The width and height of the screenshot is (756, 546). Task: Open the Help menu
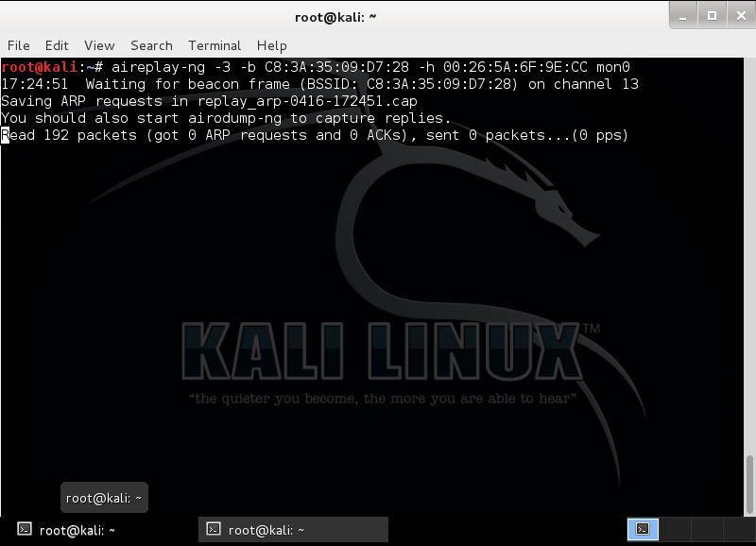271,45
